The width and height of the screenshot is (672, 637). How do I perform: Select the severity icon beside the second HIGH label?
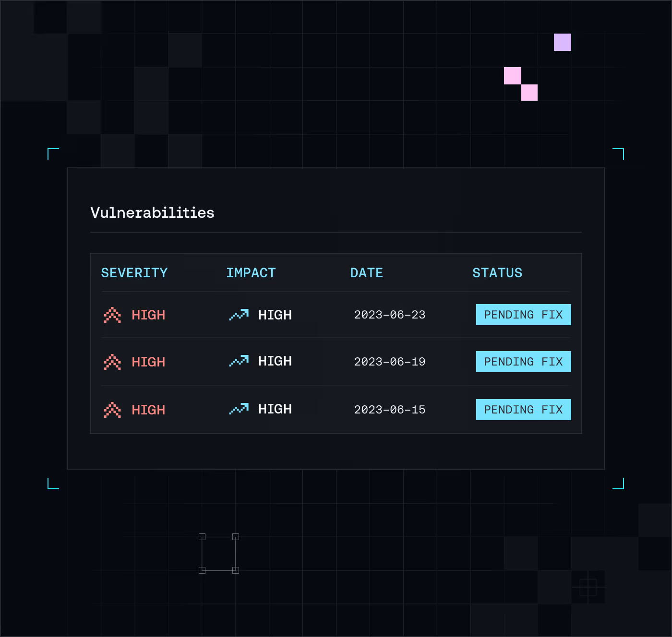tap(112, 362)
